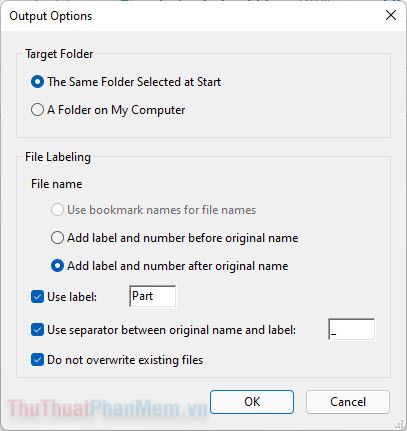Click the File Labeling group label
The image size is (407, 431).
click(x=58, y=157)
